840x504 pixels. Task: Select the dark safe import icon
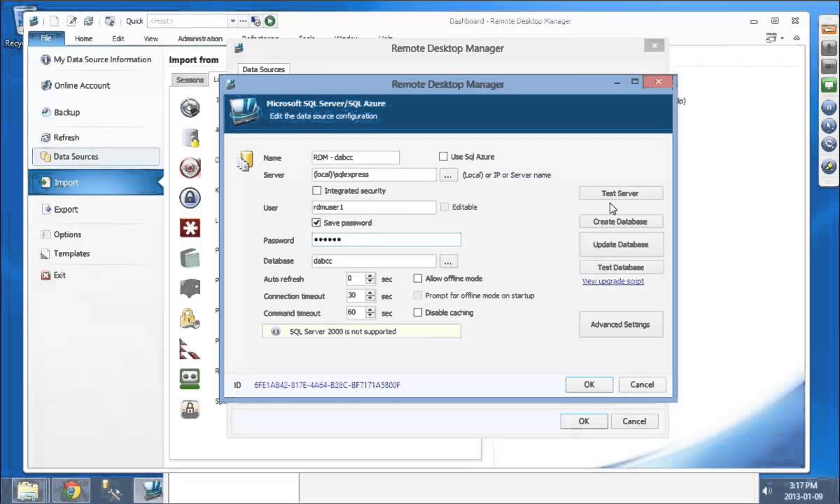click(190, 288)
